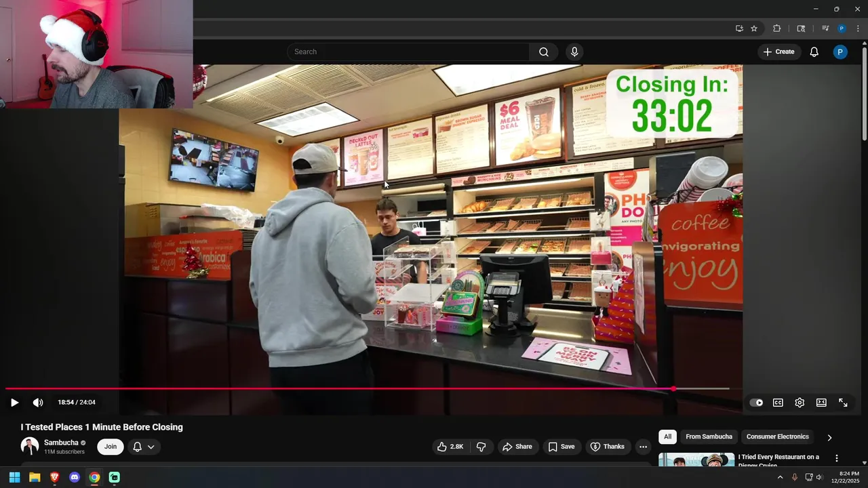This screenshot has height=488, width=868.
Task: Open Chrome extensions puzzle icon
Action: pos(776,28)
